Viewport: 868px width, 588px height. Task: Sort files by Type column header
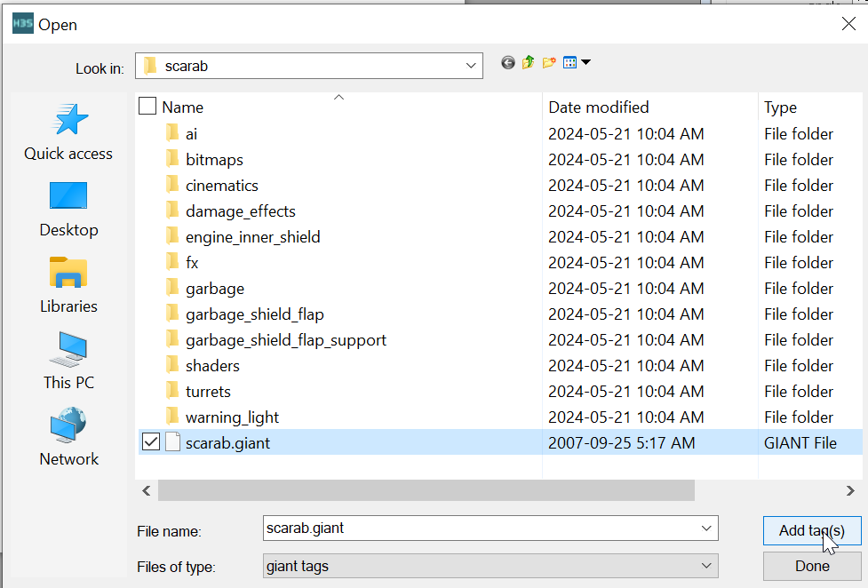780,107
